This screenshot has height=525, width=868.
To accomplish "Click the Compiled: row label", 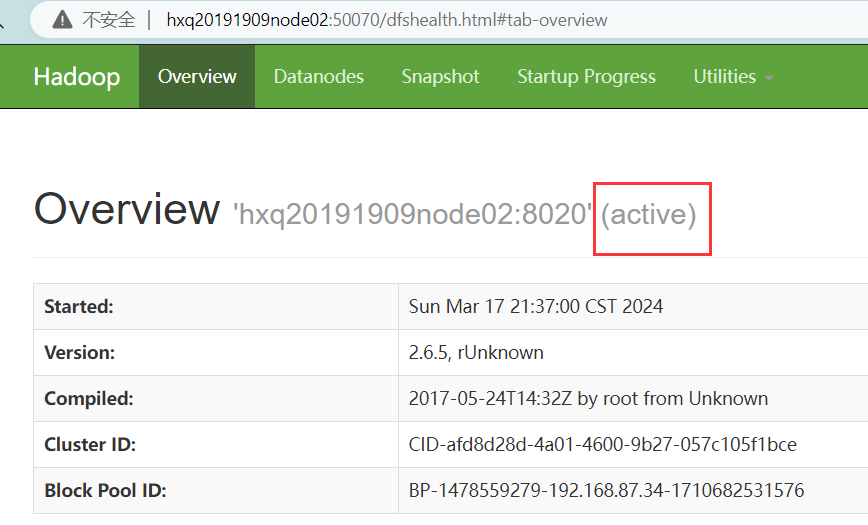I will coord(89,398).
